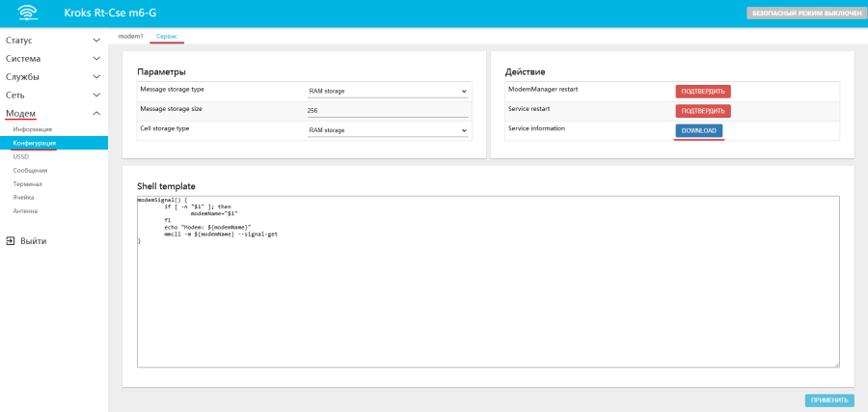Open the USSD page in sidebar
868x412 pixels.
coord(21,156)
